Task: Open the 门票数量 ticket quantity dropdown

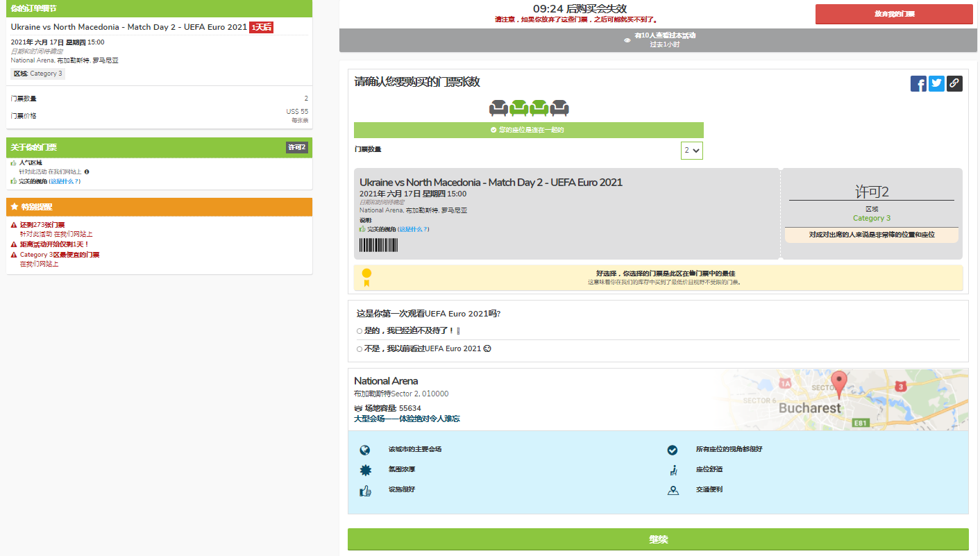Action: tap(692, 150)
